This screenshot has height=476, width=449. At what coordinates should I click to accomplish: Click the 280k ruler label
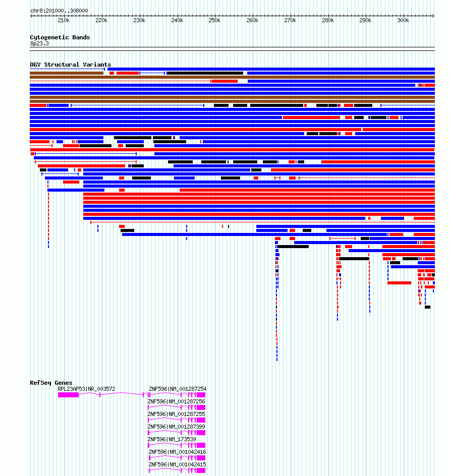point(328,20)
